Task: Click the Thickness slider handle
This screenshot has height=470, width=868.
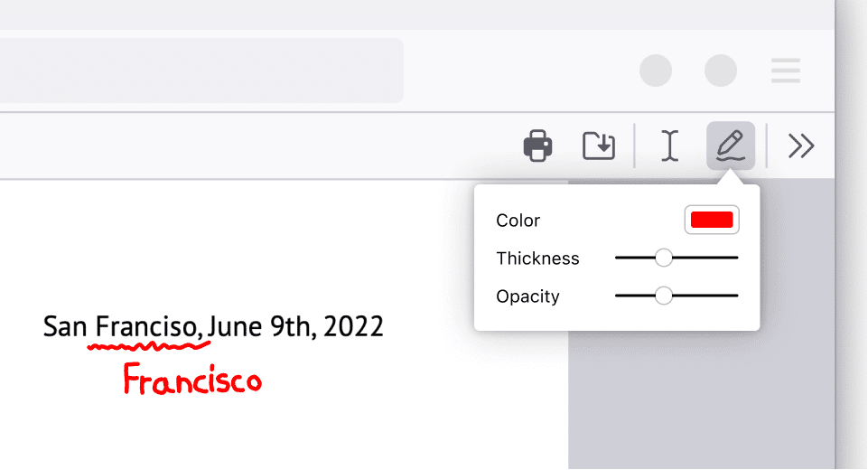Action: coord(663,258)
